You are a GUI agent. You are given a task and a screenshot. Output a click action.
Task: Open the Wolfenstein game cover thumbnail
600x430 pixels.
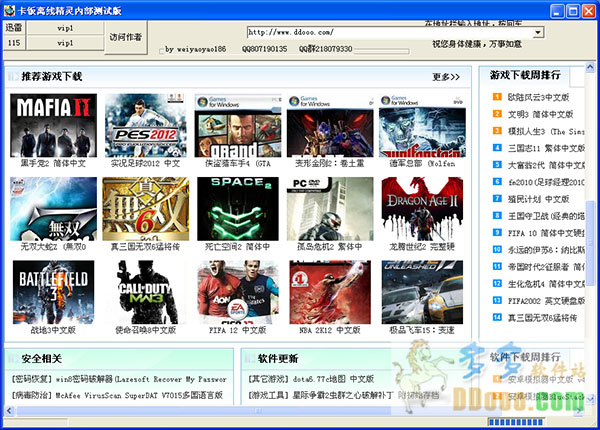pyautogui.click(x=422, y=125)
